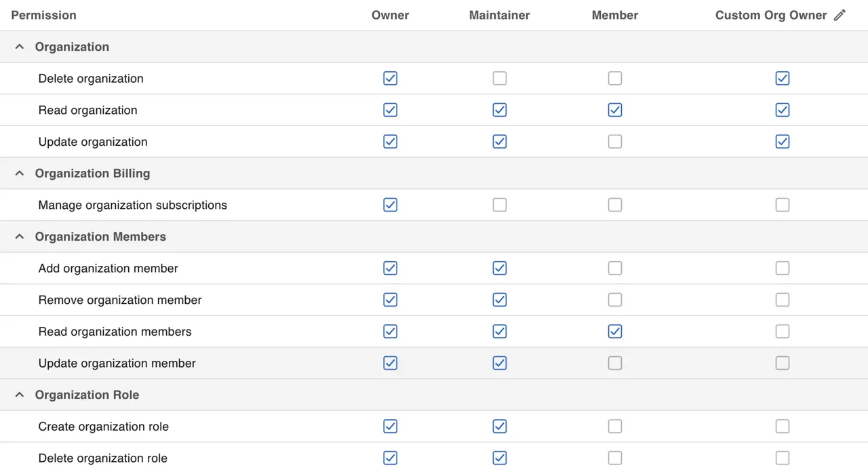The height and width of the screenshot is (470, 868).
Task: Select the Organization Billing group heading text
Action: coord(92,174)
